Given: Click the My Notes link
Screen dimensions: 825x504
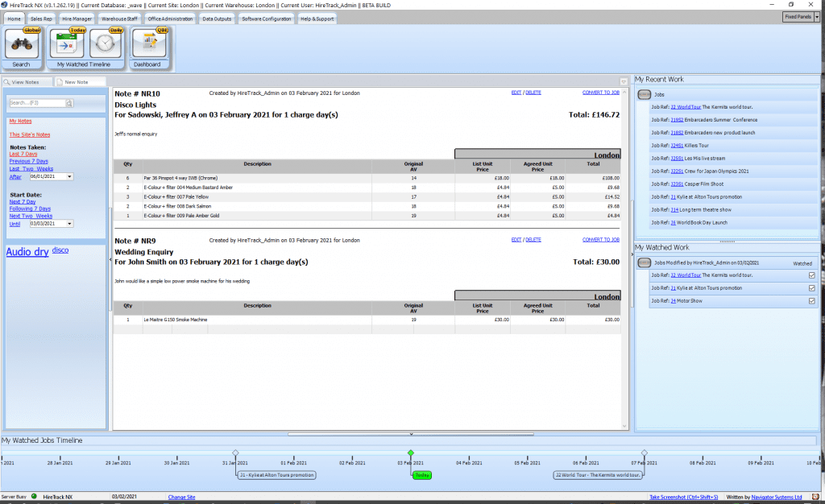Looking at the screenshot, I should tap(20, 121).
